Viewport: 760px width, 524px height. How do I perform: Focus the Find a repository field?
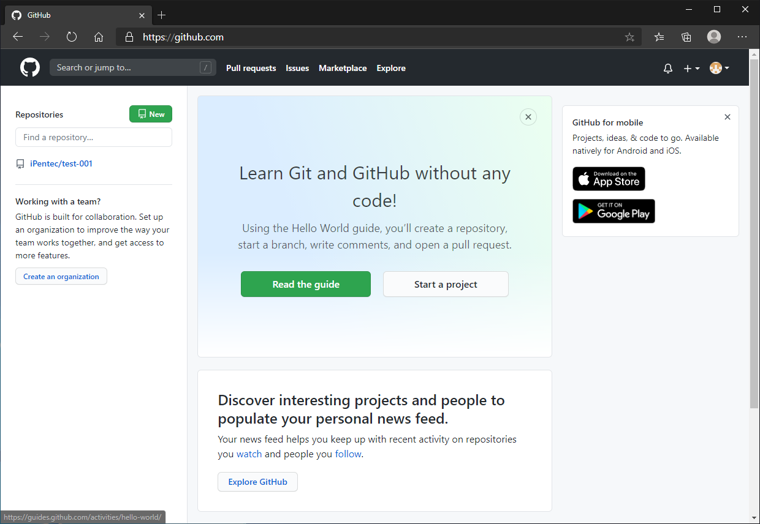tap(94, 137)
